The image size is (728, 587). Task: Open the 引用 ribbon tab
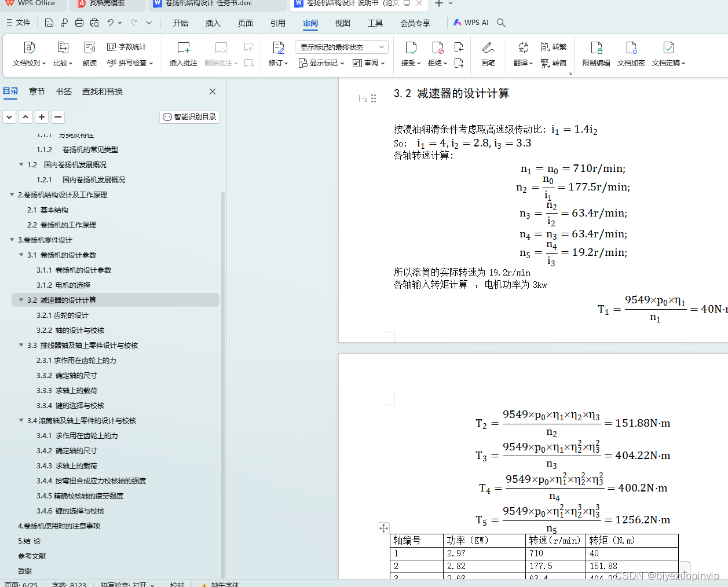[x=278, y=23]
